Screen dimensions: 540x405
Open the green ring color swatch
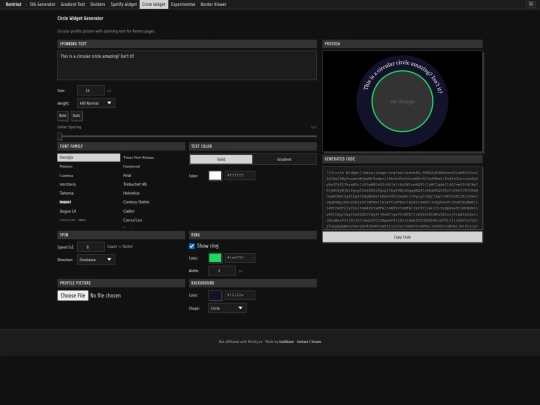pyautogui.click(x=215, y=258)
